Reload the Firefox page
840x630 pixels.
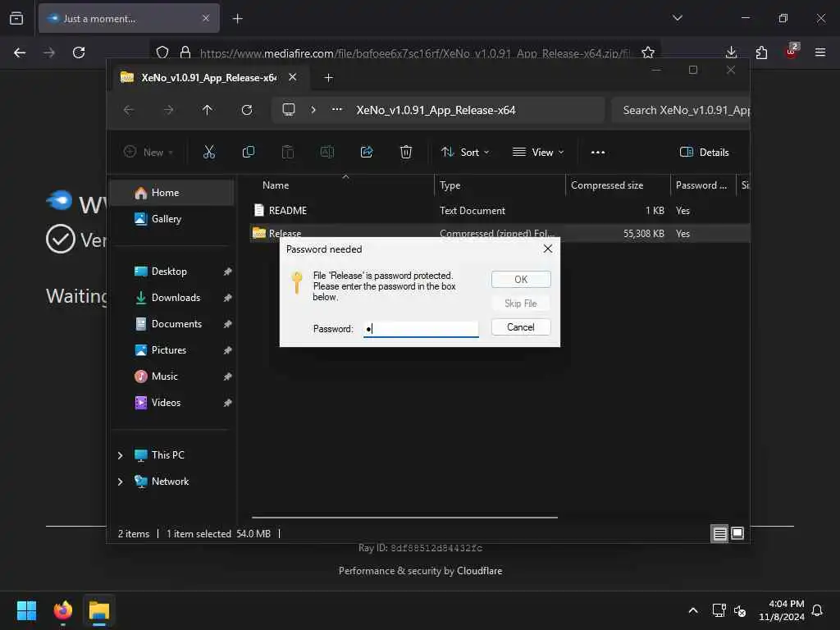(x=79, y=52)
